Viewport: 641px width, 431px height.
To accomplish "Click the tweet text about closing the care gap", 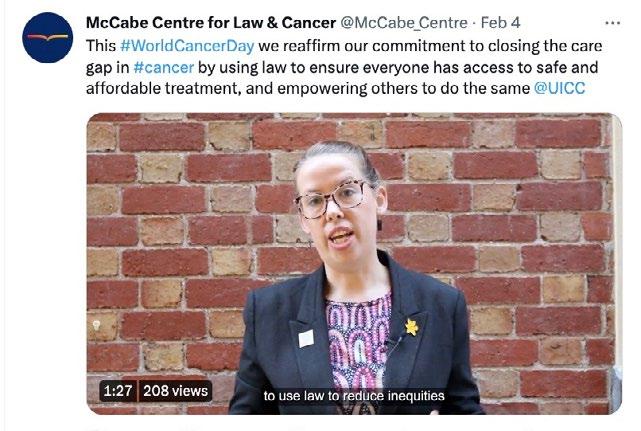I will (x=343, y=67).
